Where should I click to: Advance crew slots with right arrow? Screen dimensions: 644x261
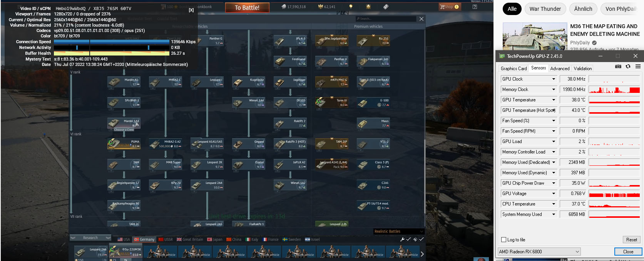coord(422,254)
